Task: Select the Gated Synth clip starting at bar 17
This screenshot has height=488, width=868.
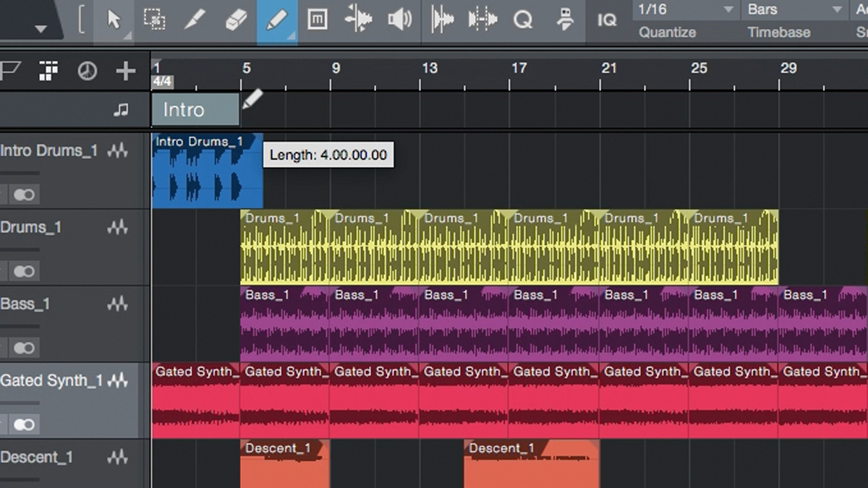Action: point(554,401)
